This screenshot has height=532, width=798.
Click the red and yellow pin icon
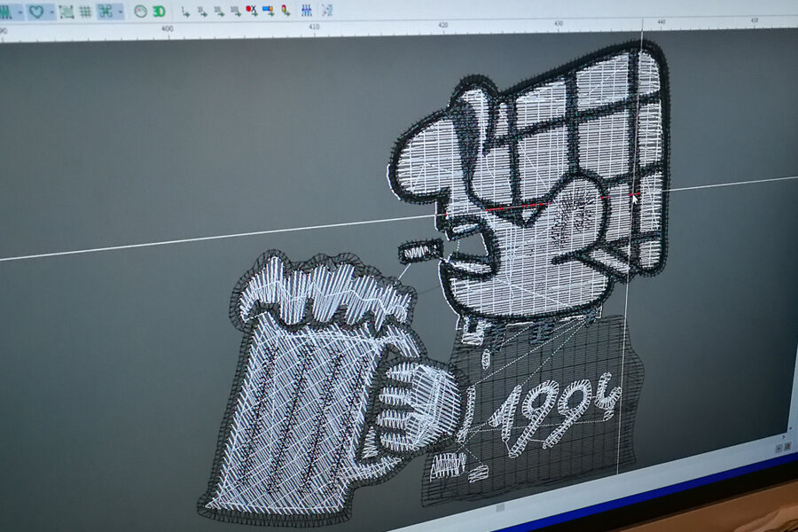click(285, 11)
